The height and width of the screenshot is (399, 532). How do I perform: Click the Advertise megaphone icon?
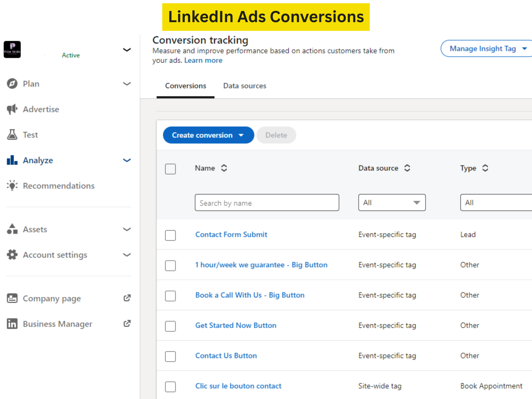click(x=12, y=109)
